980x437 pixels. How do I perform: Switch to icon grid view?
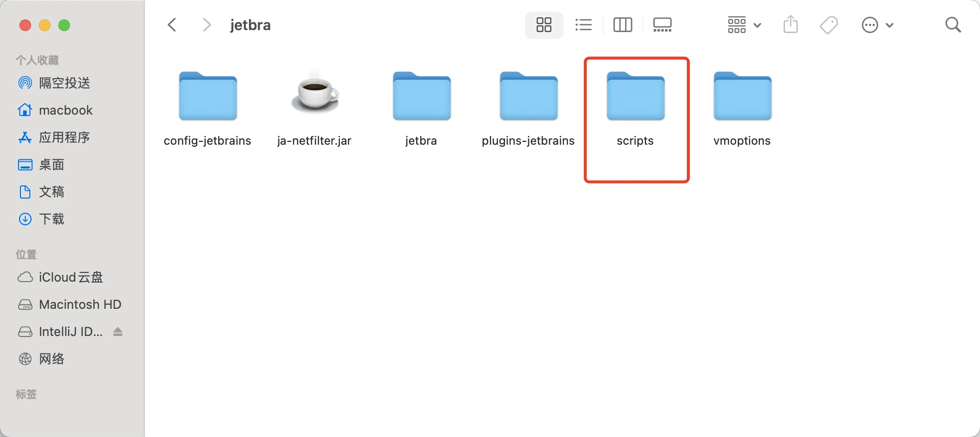(x=544, y=25)
